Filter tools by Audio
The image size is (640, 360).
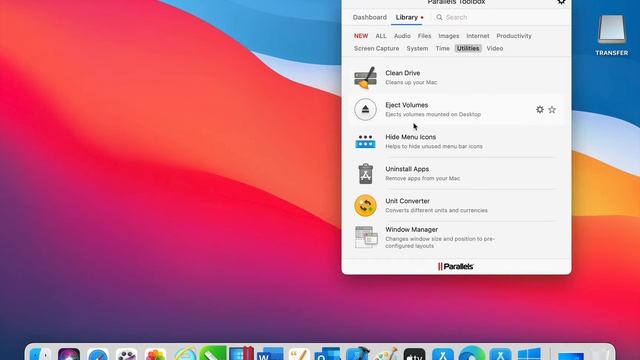pos(402,36)
